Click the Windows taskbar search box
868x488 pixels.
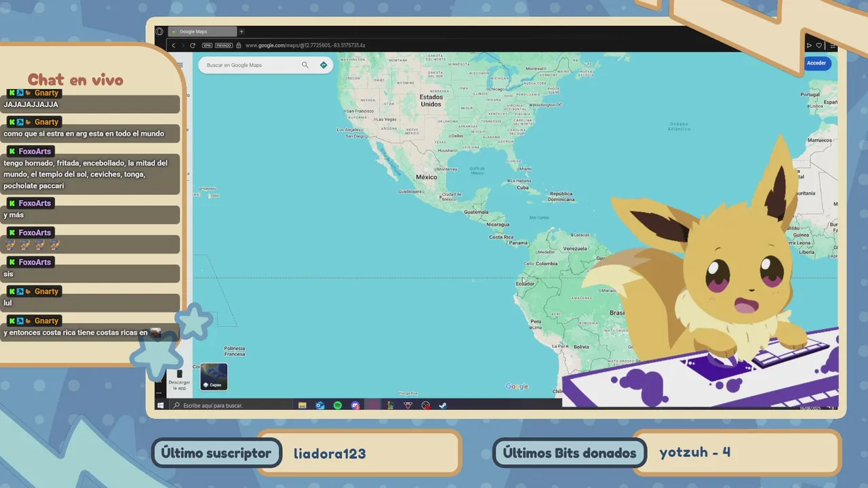pyautogui.click(x=231, y=405)
